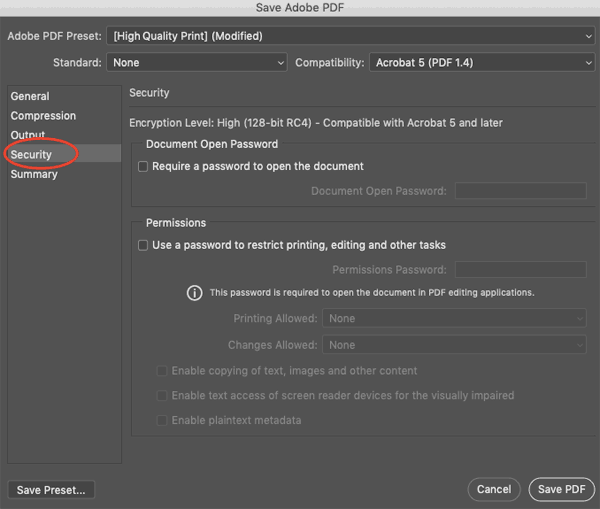
Task: Open the Adobe PDF Preset dropdown
Action: 351,36
